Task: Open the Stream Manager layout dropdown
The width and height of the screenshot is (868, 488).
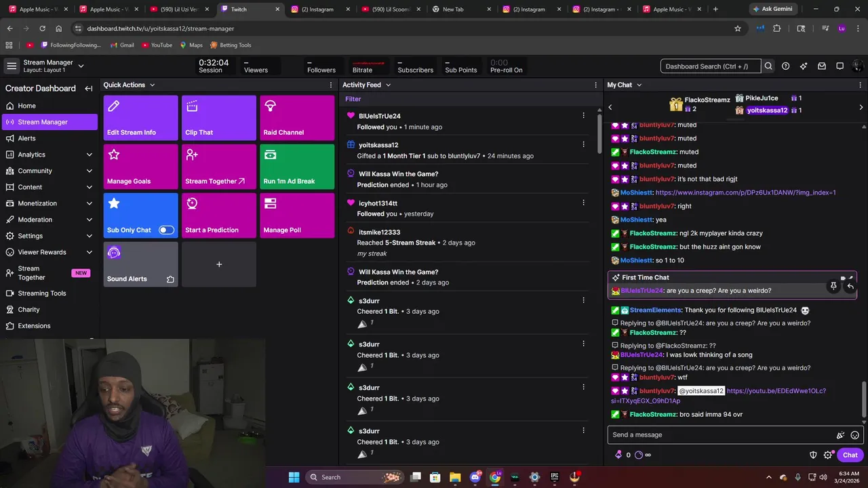Action: coord(81,66)
